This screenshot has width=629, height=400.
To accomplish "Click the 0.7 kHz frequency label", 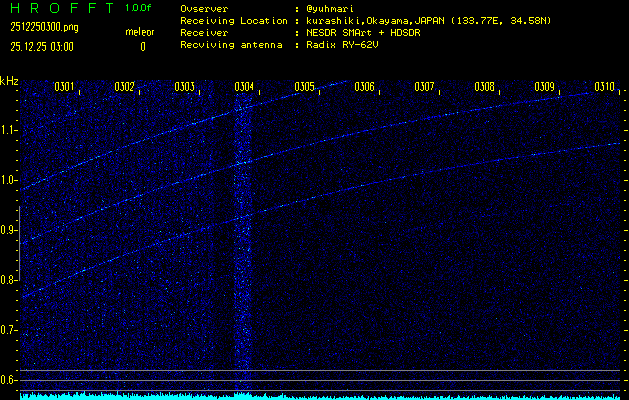I will click(x=9, y=329).
